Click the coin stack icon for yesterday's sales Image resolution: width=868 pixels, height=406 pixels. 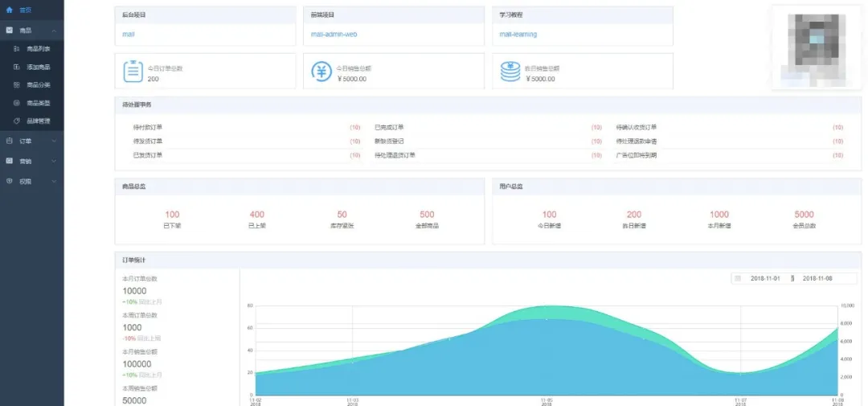[510, 72]
